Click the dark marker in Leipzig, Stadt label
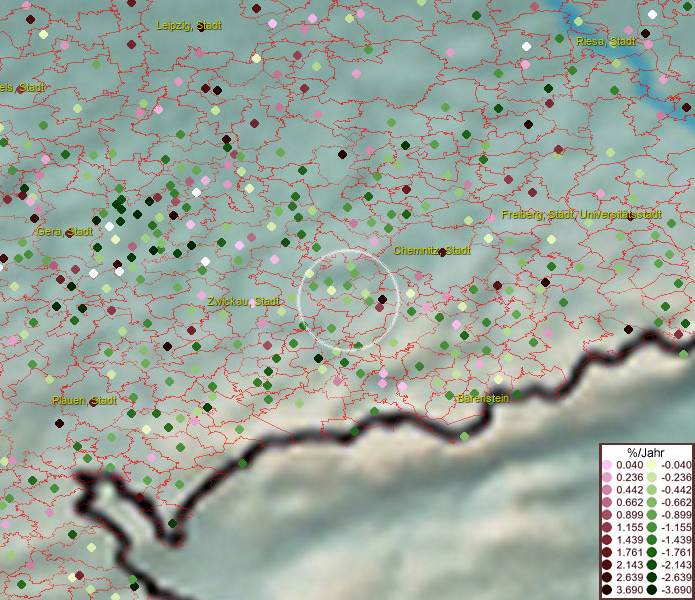The width and height of the screenshot is (695, 600). coord(201,28)
